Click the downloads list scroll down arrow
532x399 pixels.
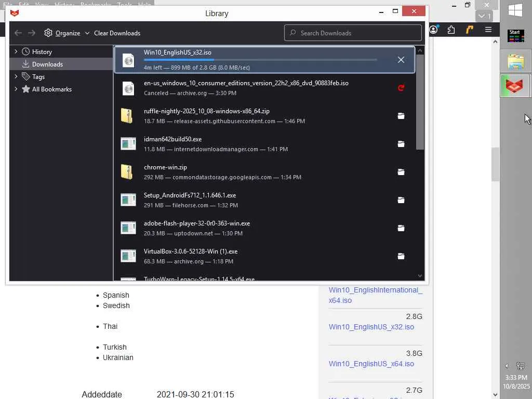pyautogui.click(x=420, y=276)
